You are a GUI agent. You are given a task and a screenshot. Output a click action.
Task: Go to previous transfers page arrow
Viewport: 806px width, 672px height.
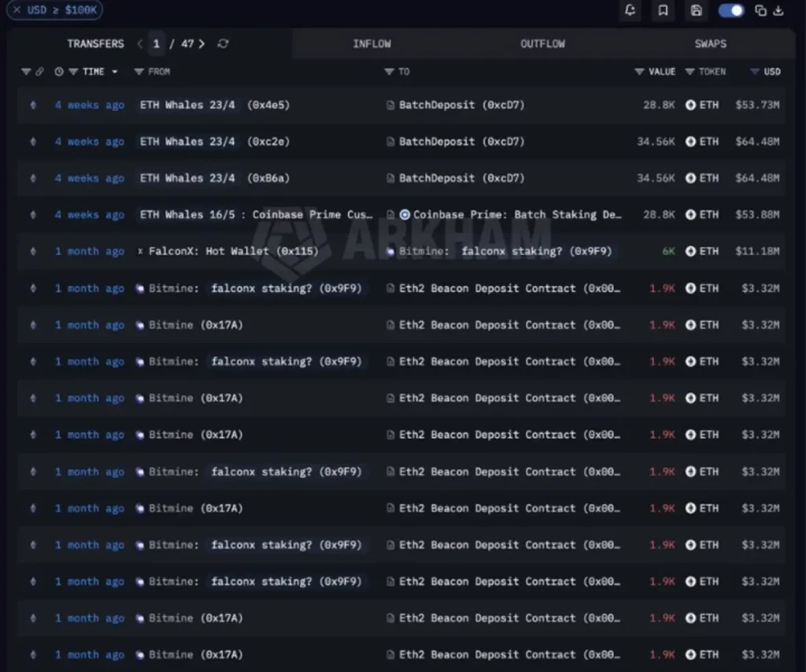tap(140, 43)
